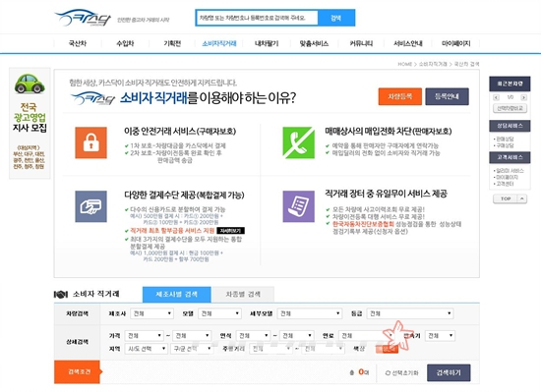
Task: Click the car search input field
Action: pos(257,18)
